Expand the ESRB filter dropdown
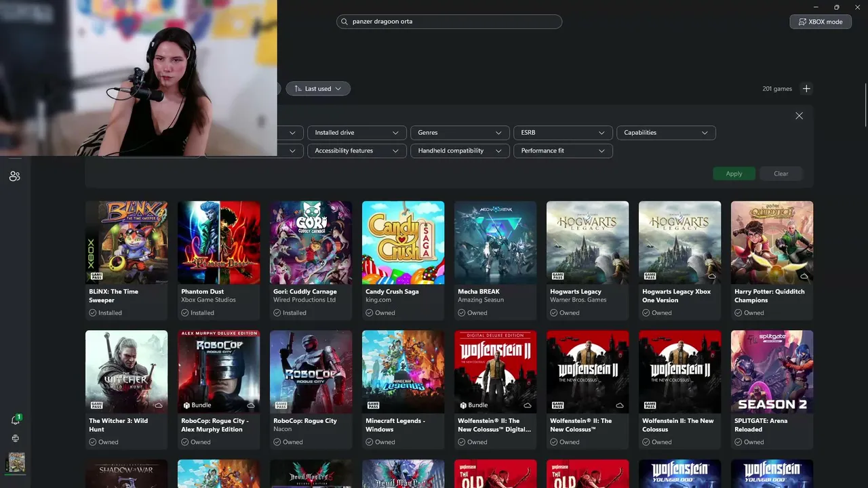Viewport: 868px width, 488px height. click(563, 133)
